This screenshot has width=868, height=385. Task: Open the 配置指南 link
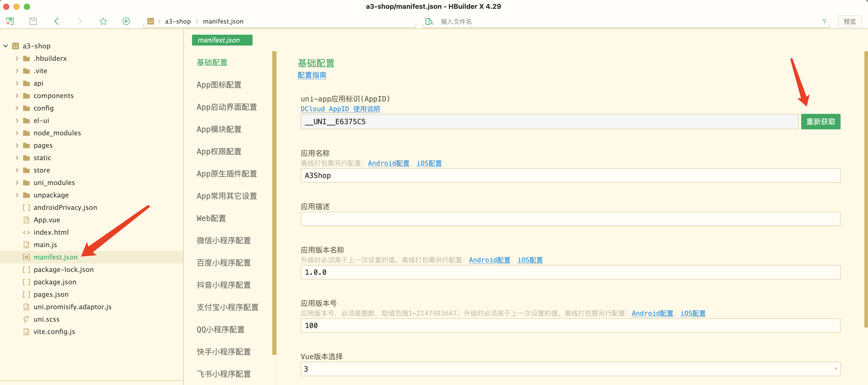312,75
